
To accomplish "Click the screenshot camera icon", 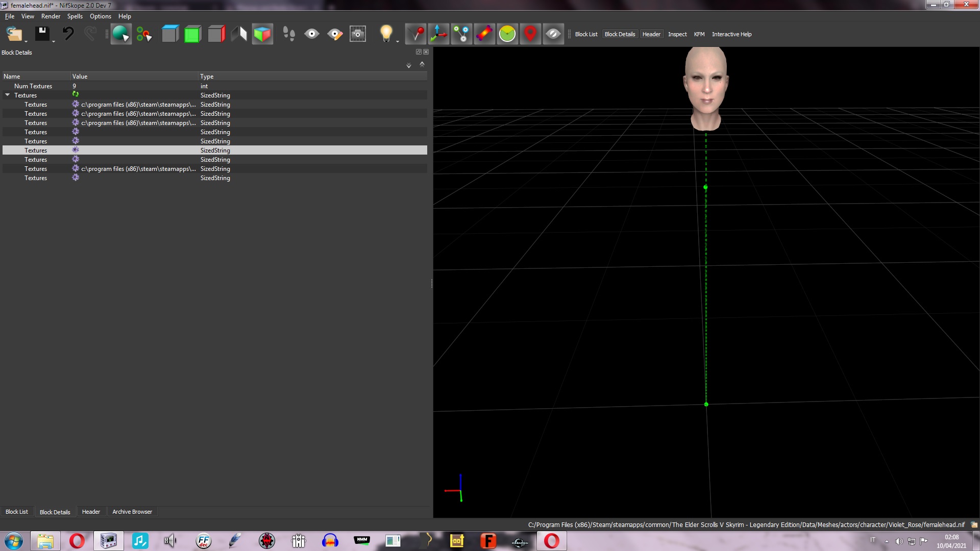I will pyautogui.click(x=358, y=34).
